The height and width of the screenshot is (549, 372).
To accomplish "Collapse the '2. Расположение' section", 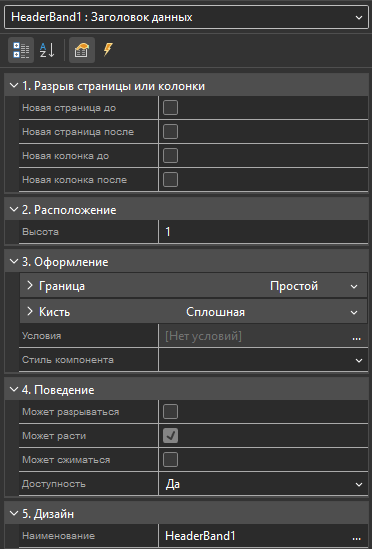I will [x=14, y=209].
